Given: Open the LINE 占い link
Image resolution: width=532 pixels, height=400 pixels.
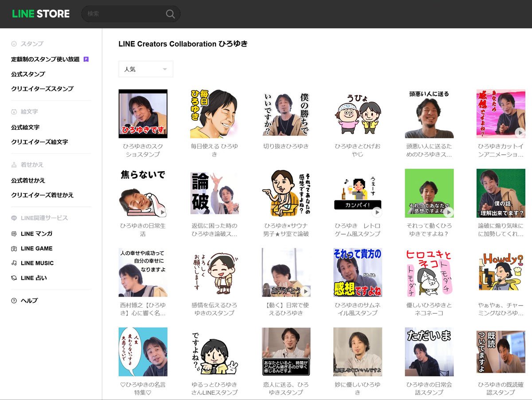Looking at the screenshot, I should point(34,278).
